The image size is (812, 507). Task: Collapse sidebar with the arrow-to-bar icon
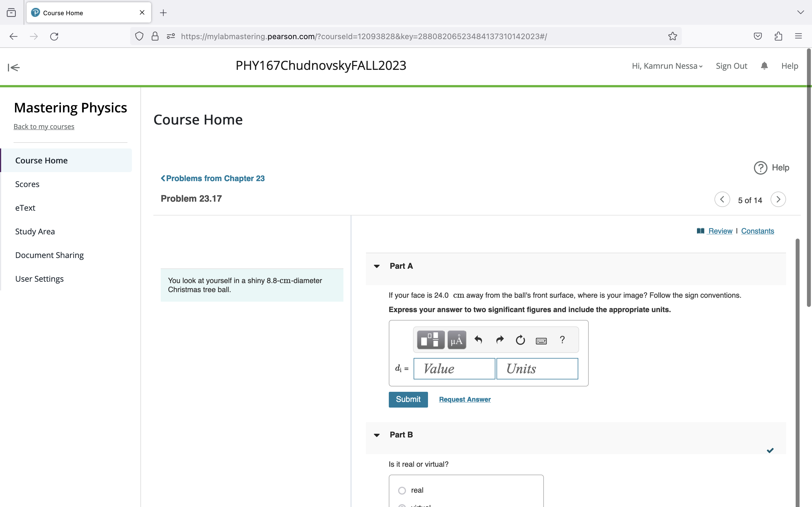point(14,67)
